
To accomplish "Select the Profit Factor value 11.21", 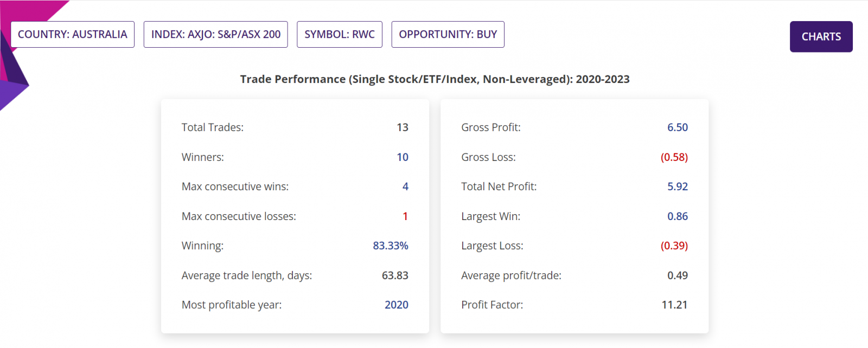I will pos(674,305).
